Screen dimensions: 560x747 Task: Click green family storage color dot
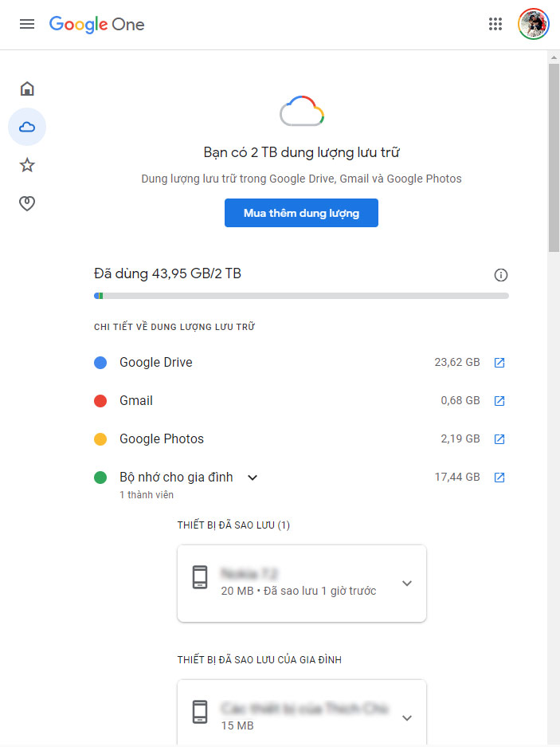pyautogui.click(x=100, y=478)
